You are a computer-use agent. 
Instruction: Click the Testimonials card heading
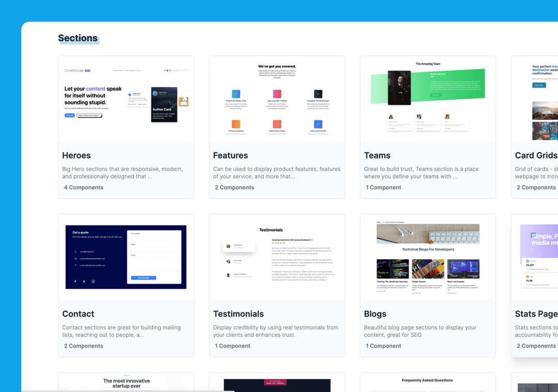click(238, 314)
